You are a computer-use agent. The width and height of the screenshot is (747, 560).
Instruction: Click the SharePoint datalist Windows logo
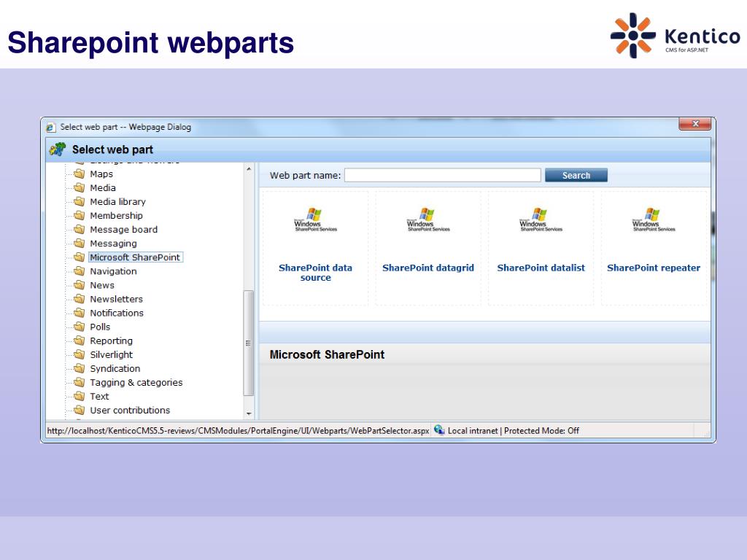tap(541, 219)
